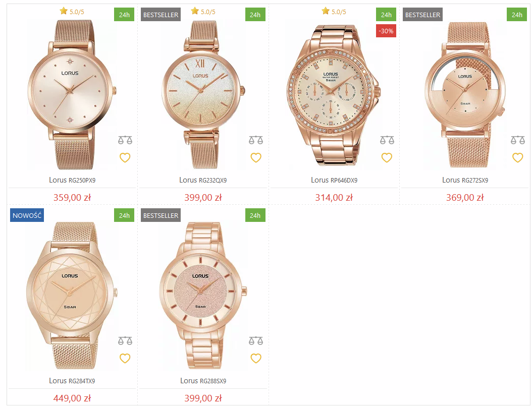Screen dimensions: 532x410
Task: Click the NOWOŚĆ badge on RG284TX9
Action: click(x=27, y=215)
